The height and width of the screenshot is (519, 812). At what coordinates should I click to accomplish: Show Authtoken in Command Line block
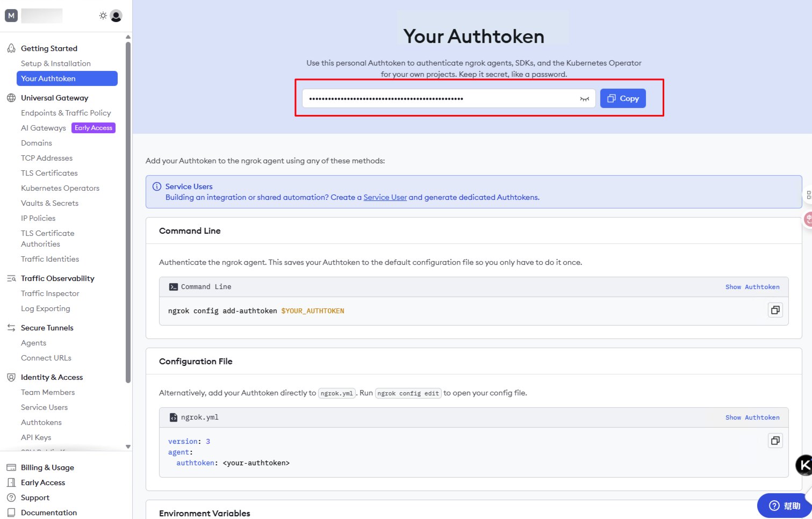(752, 287)
